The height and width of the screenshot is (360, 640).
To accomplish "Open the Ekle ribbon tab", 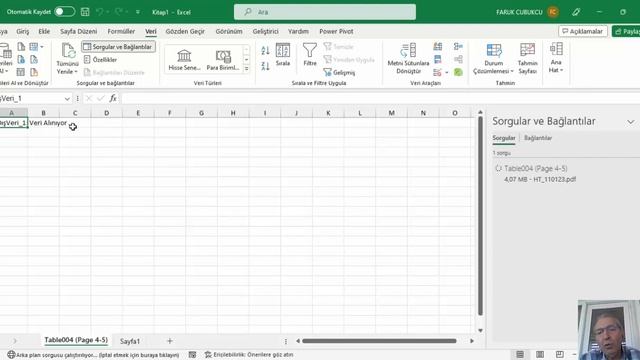I will click(44, 31).
